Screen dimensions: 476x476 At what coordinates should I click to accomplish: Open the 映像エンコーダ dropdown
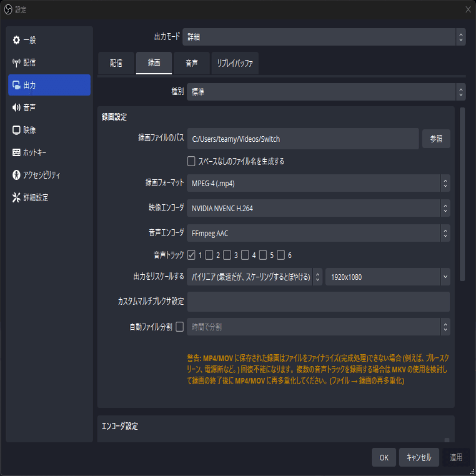click(x=318, y=208)
